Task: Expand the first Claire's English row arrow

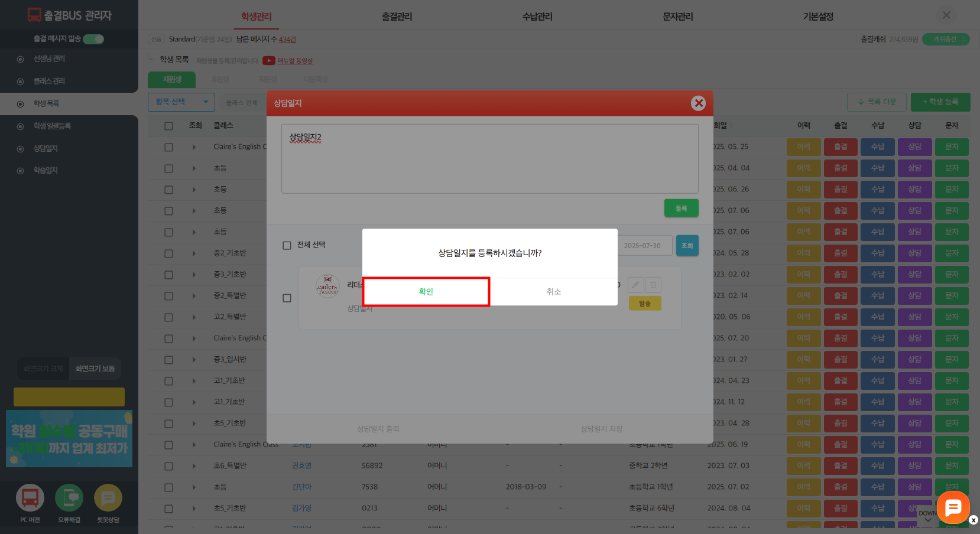Action: pos(194,147)
